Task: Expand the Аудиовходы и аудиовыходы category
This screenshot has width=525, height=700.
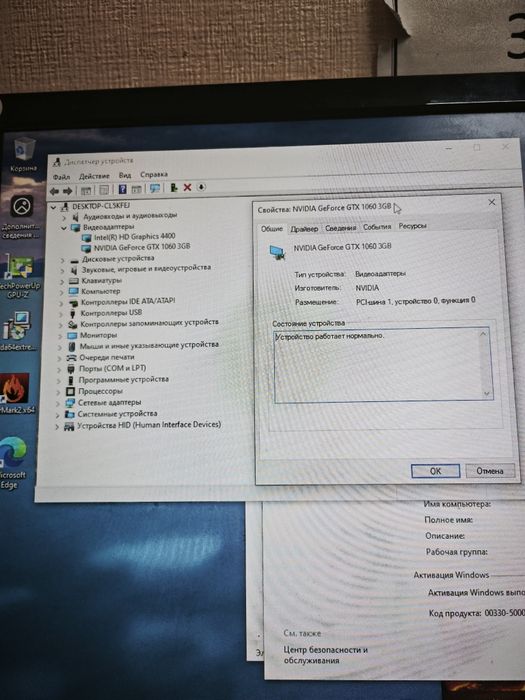Action: 64,218
